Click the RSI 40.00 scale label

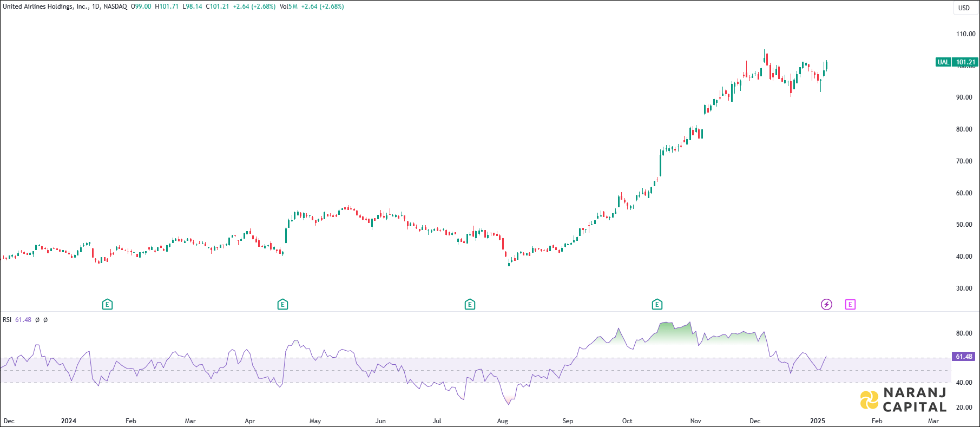[964, 383]
